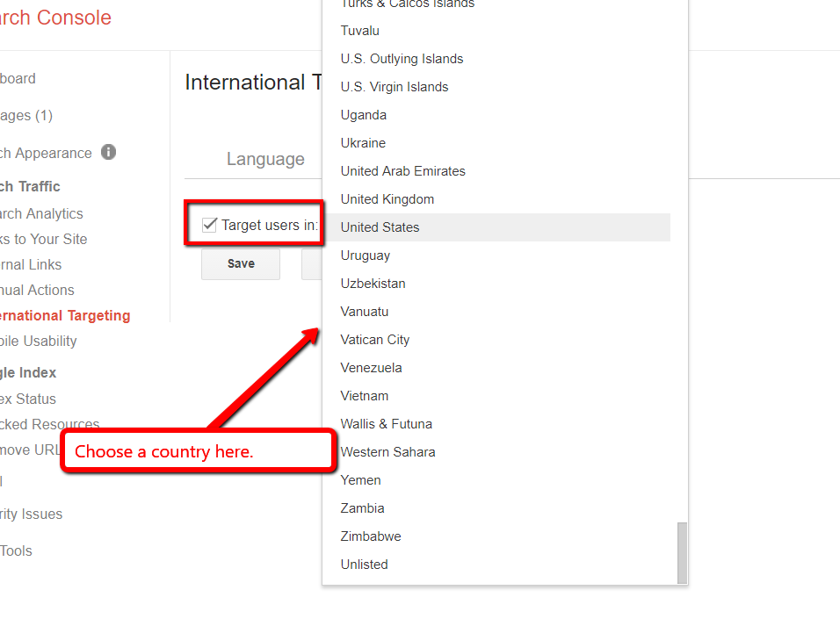Click the Manual Actions entry
The height and width of the screenshot is (626, 840).
(37, 290)
